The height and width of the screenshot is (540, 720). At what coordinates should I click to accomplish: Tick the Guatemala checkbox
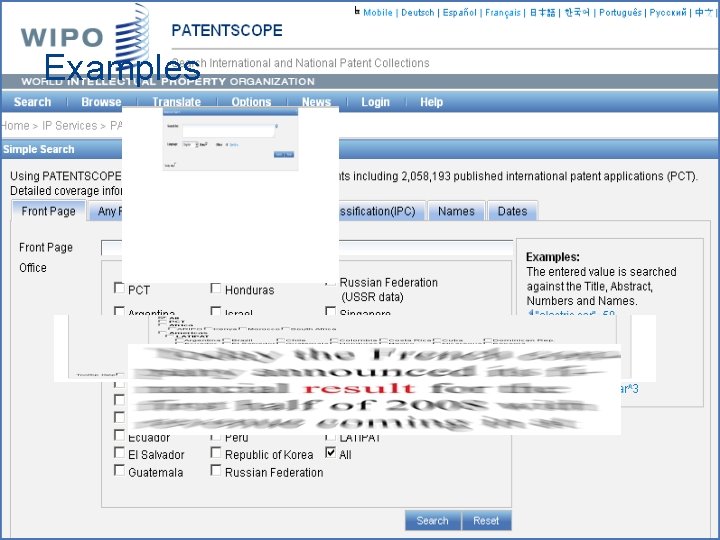(119, 471)
